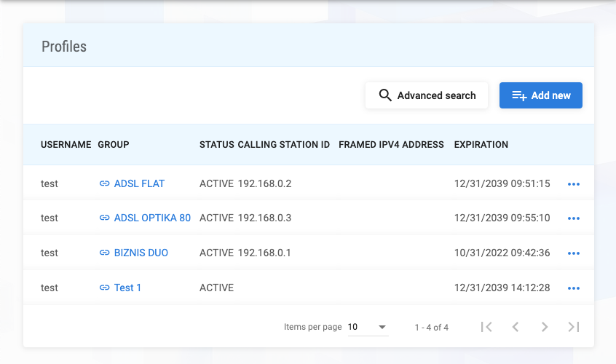Click the Add new button

coord(540,95)
